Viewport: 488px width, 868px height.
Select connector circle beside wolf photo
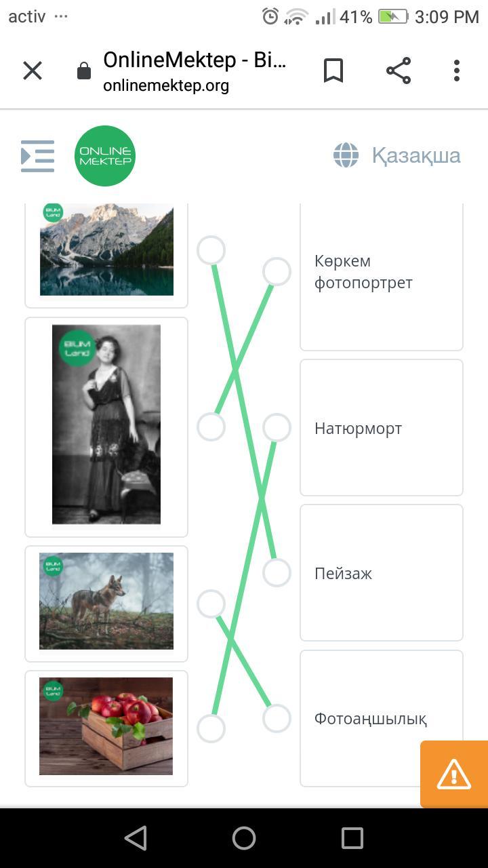pos(211,604)
